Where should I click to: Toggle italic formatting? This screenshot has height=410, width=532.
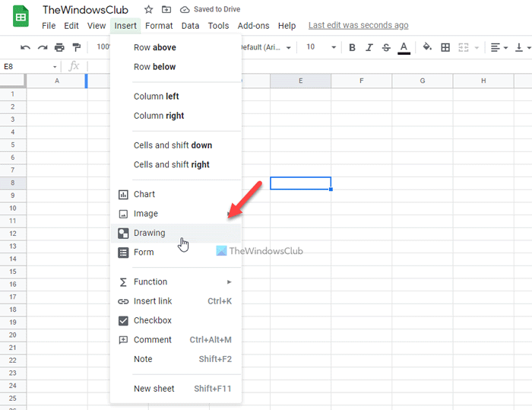(x=369, y=48)
